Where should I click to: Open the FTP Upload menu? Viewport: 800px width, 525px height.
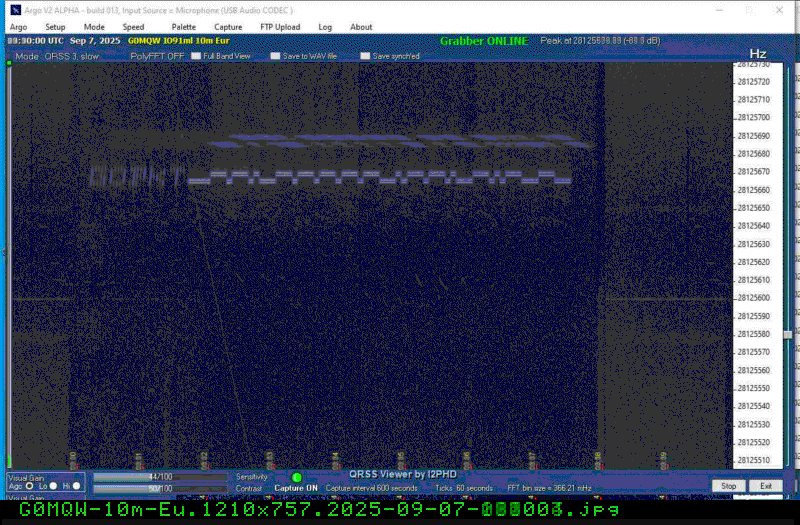(280, 27)
